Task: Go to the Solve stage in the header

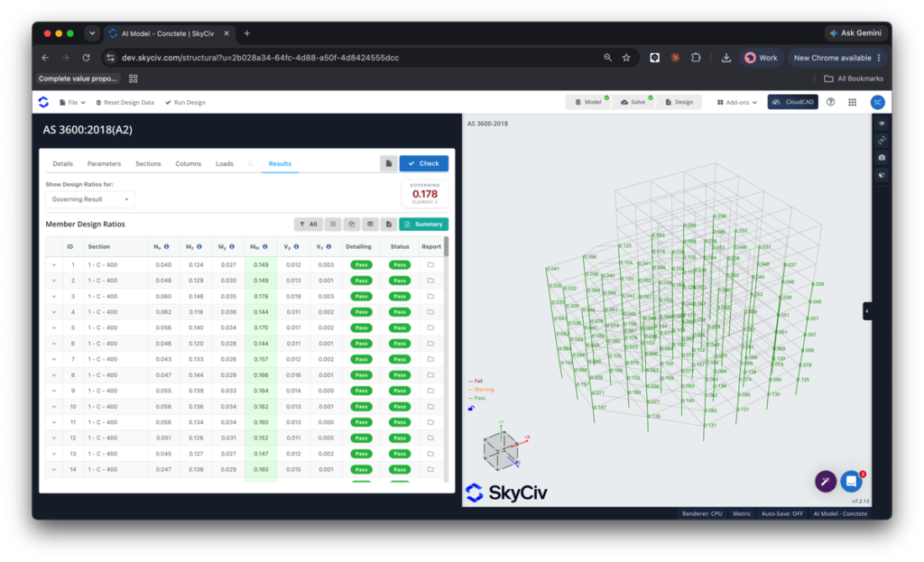Action: pyautogui.click(x=634, y=102)
